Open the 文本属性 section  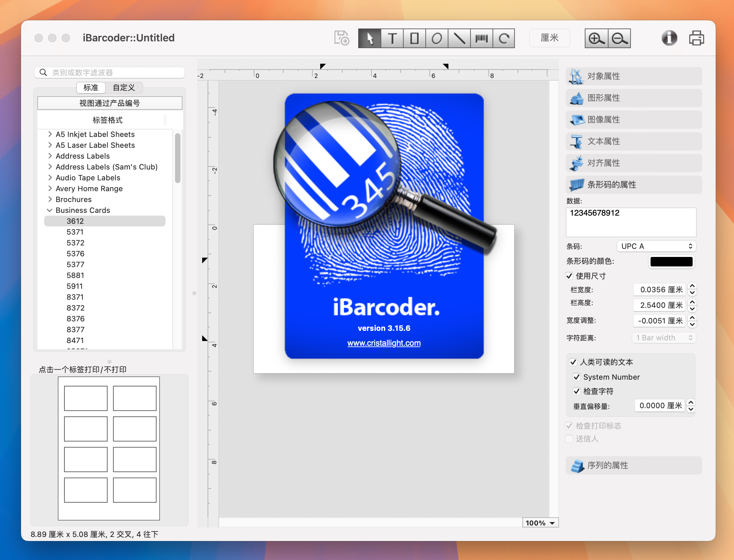pos(634,141)
